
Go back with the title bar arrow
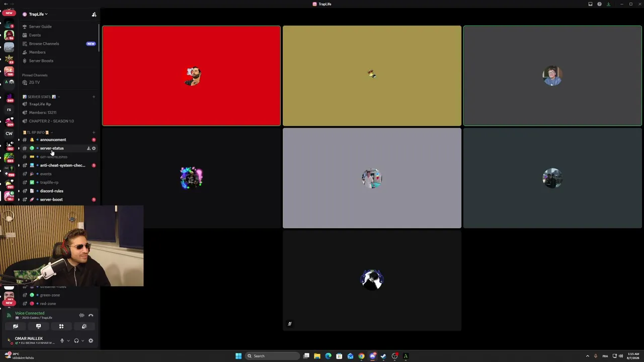[5, 4]
